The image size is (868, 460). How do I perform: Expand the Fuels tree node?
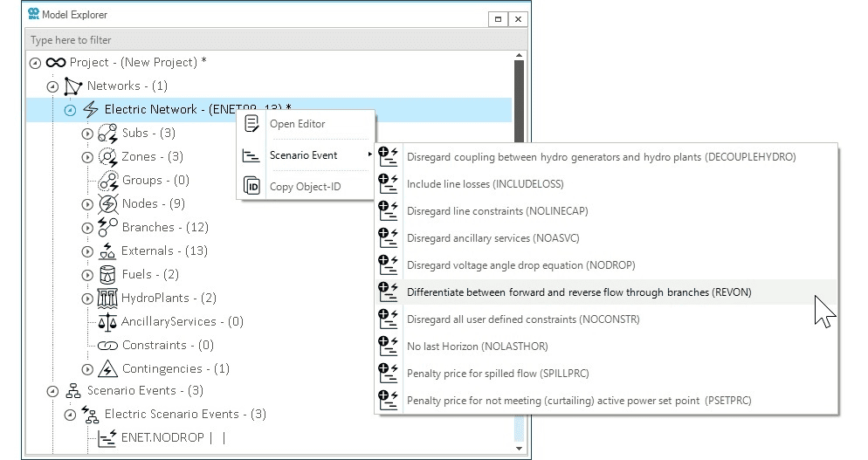click(x=87, y=275)
